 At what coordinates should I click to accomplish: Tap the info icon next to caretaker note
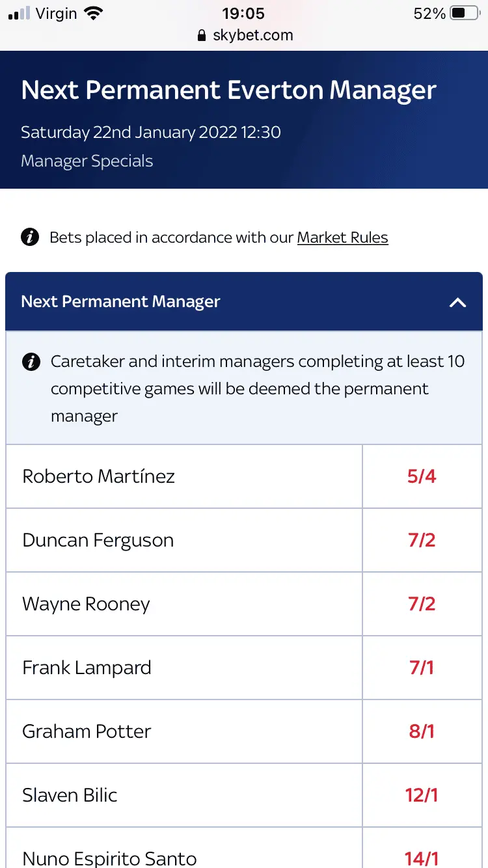[31, 362]
